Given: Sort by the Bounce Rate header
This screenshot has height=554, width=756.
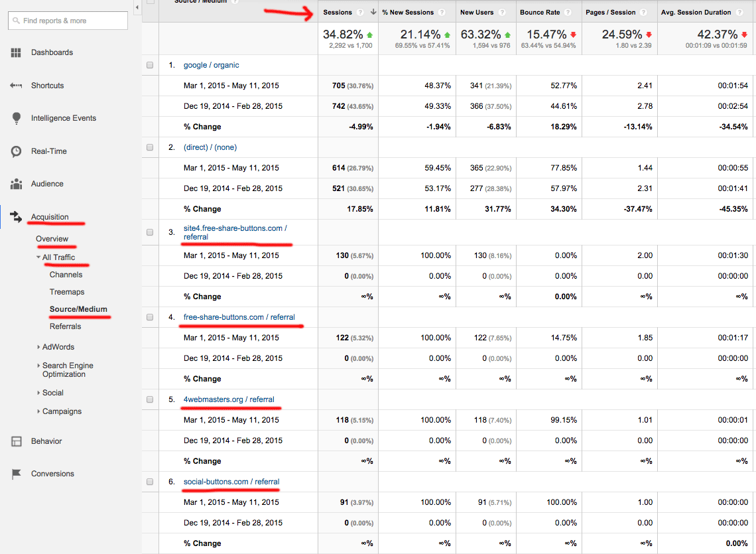Looking at the screenshot, I should pyautogui.click(x=540, y=13).
